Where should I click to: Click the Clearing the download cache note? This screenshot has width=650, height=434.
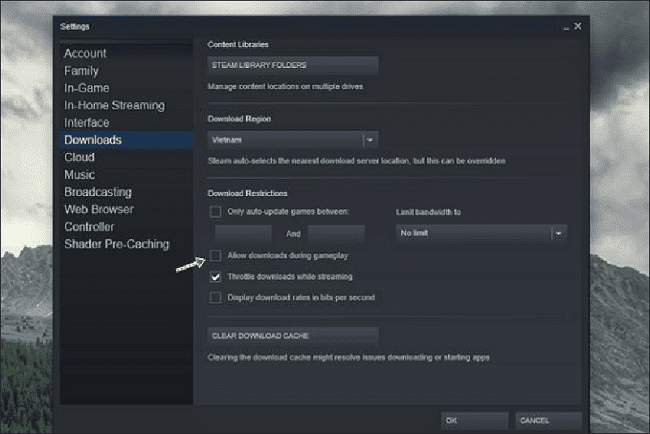349,357
